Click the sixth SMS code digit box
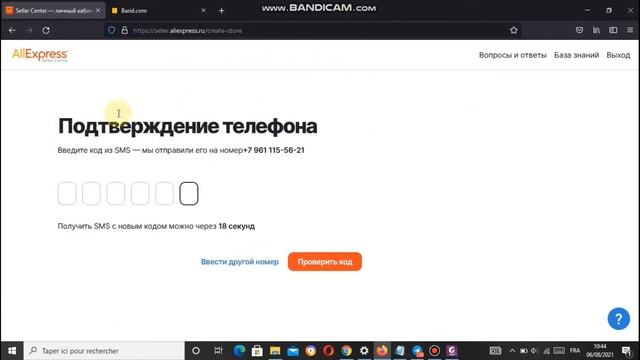 point(189,193)
